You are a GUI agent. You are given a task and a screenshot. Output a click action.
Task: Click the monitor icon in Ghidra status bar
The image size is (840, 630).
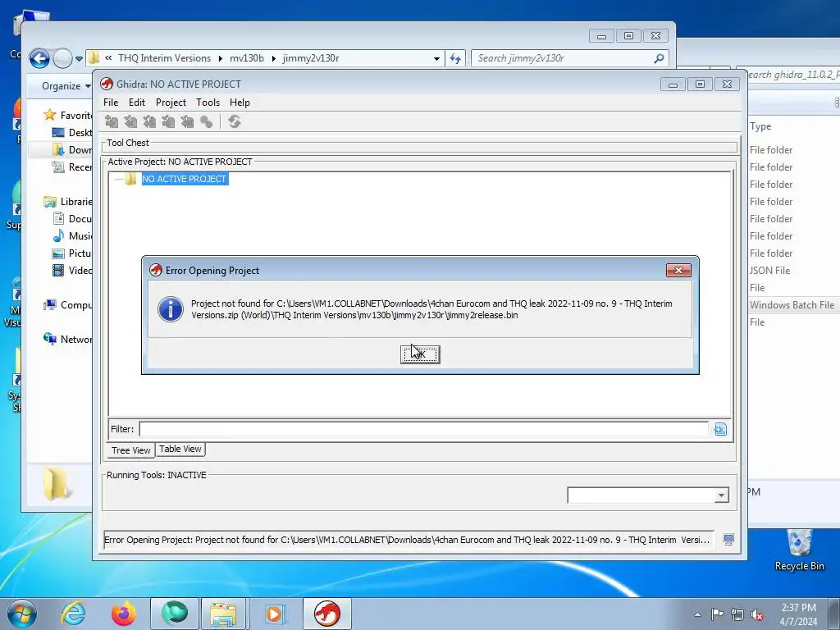click(x=728, y=540)
